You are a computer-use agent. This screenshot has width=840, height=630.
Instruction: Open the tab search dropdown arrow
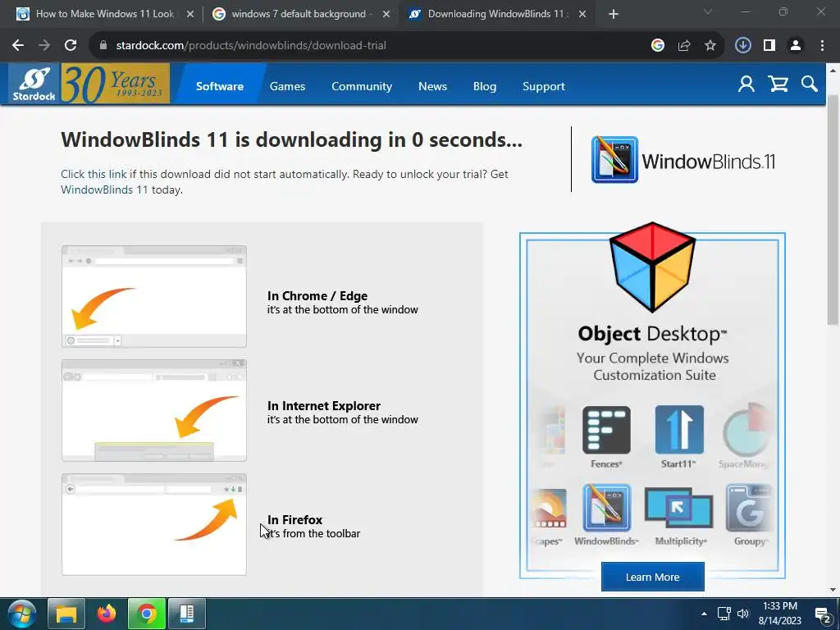(x=708, y=11)
